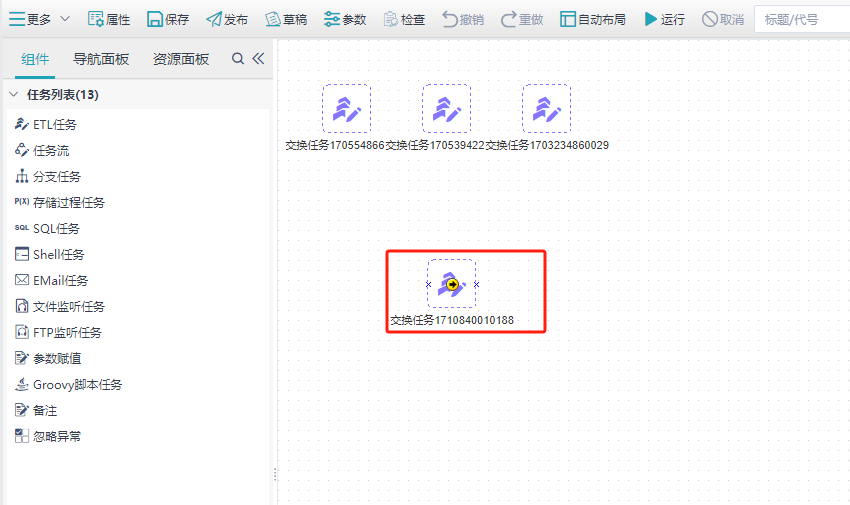Switch to the 导航面板 tab

pos(101,59)
